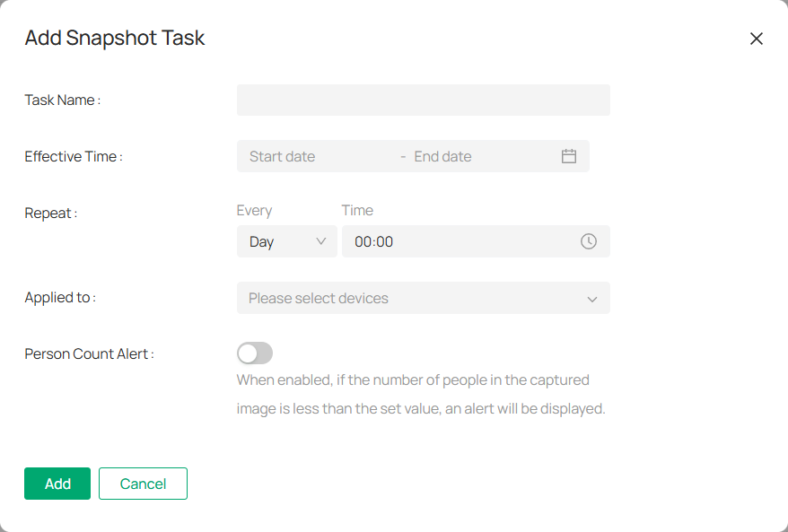The height and width of the screenshot is (532, 788).
Task: Click the arrow on the devices selector
Action: pyautogui.click(x=591, y=297)
